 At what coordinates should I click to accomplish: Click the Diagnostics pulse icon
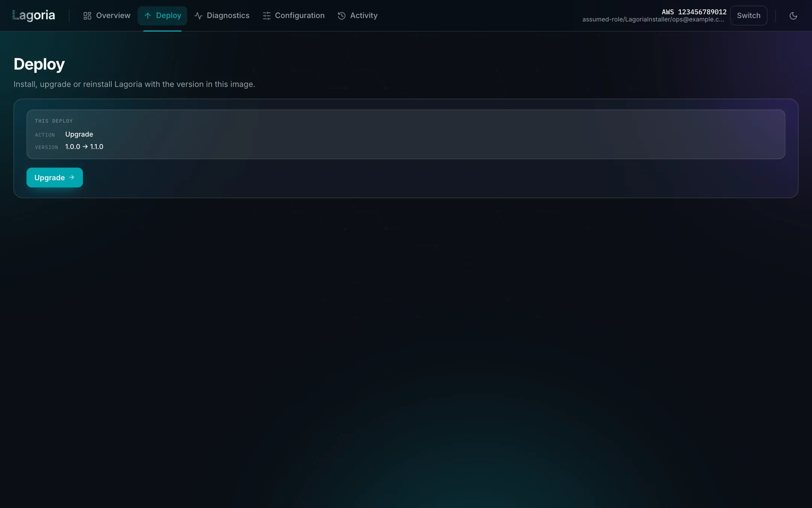198,16
